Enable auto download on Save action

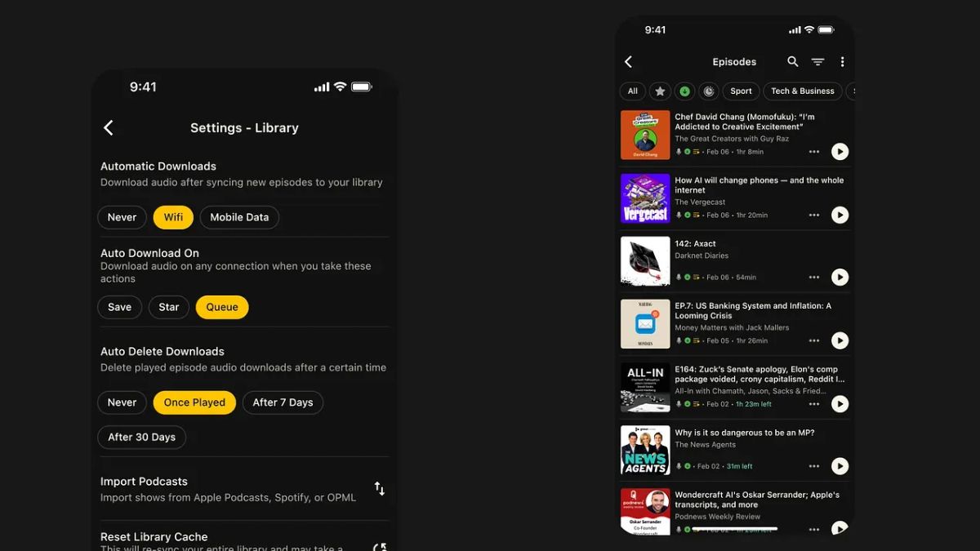pos(119,307)
